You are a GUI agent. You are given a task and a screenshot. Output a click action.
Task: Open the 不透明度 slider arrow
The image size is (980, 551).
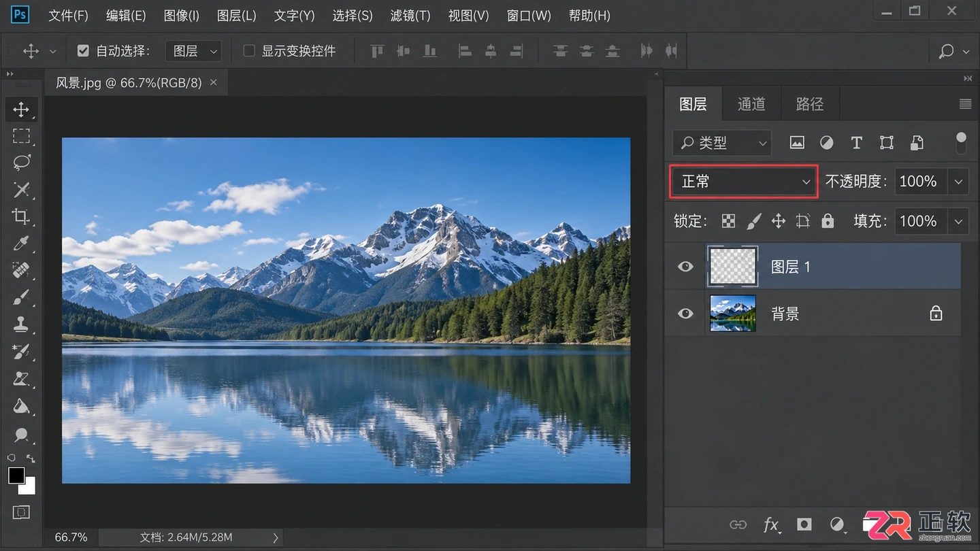click(x=958, y=182)
